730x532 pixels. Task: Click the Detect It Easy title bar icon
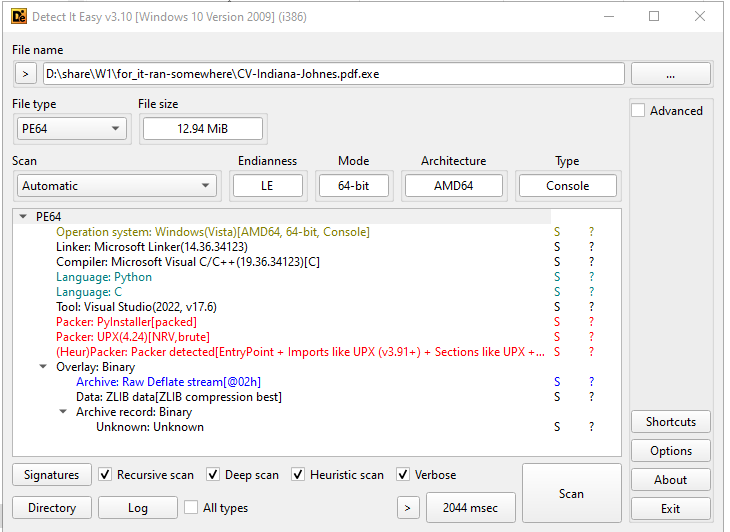coord(19,17)
